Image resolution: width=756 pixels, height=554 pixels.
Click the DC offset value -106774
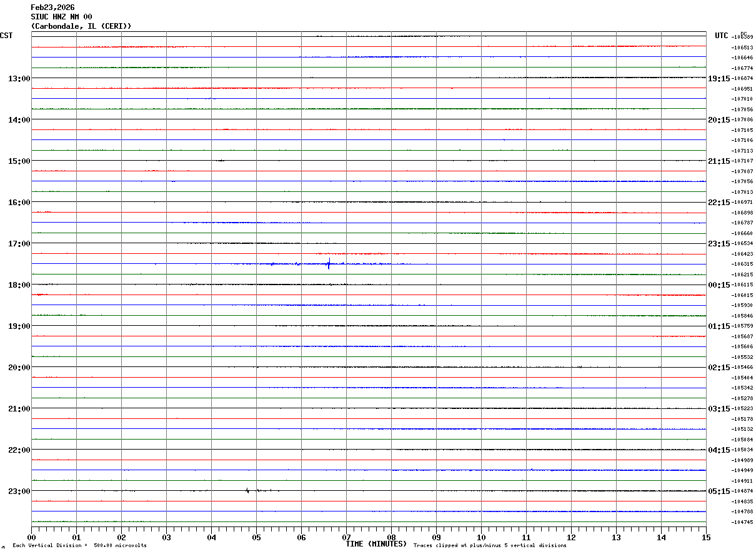(742, 68)
